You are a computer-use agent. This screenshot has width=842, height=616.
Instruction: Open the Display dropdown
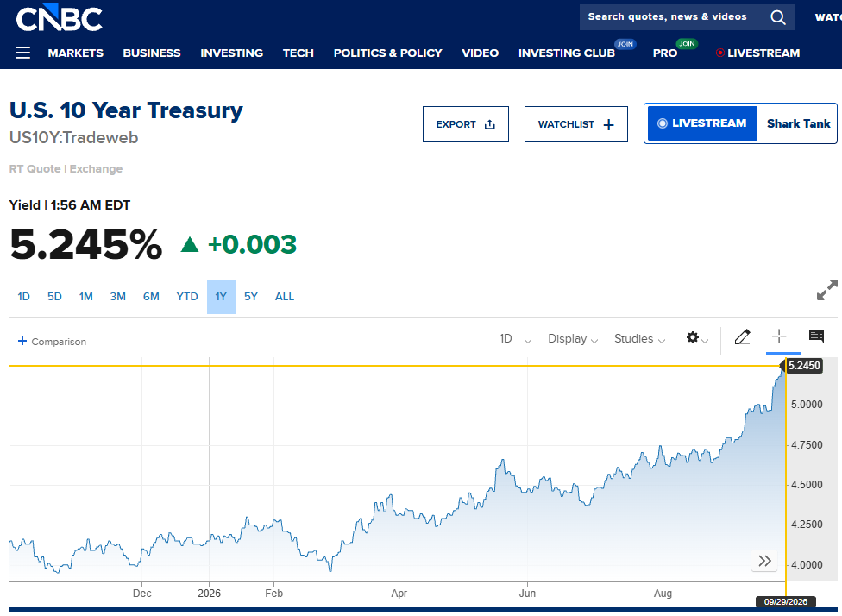tap(573, 339)
